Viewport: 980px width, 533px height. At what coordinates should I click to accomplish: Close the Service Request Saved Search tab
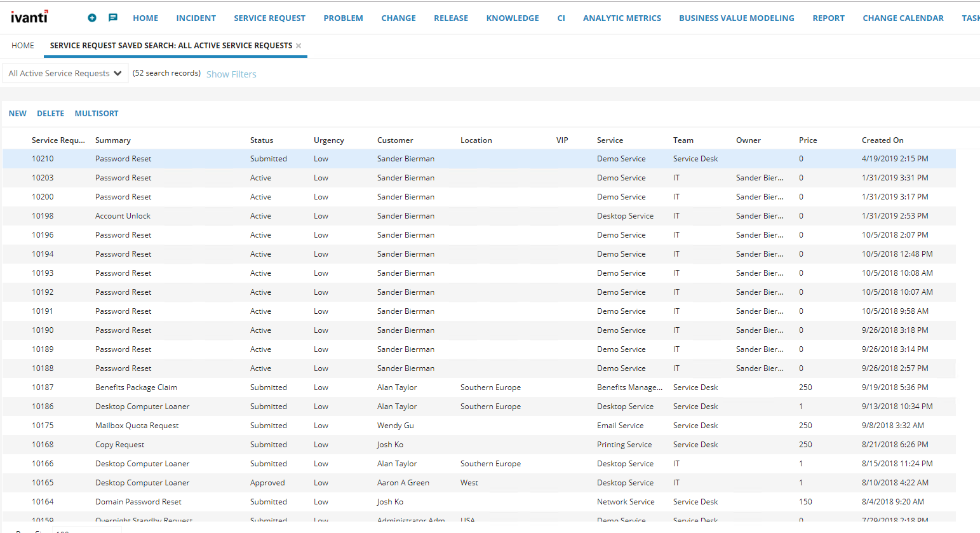point(299,46)
